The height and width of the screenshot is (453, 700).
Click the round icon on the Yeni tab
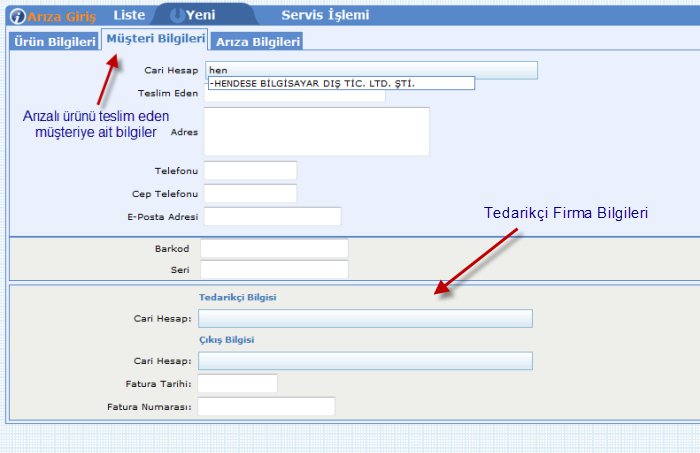(177, 16)
